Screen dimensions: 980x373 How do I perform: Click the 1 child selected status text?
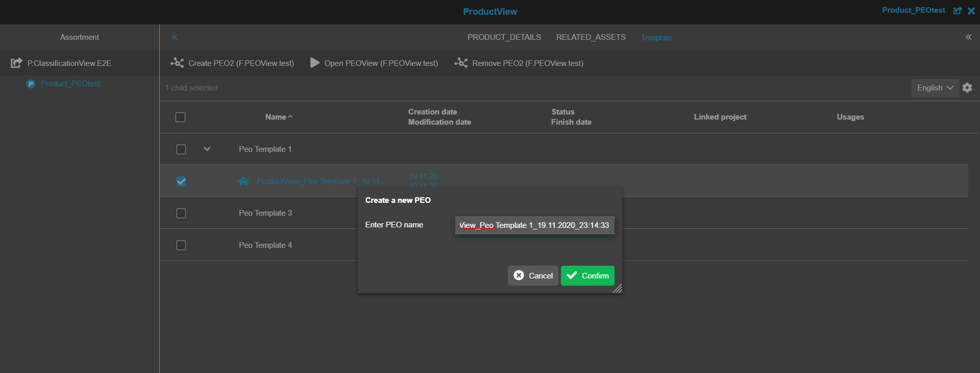point(191,88)
